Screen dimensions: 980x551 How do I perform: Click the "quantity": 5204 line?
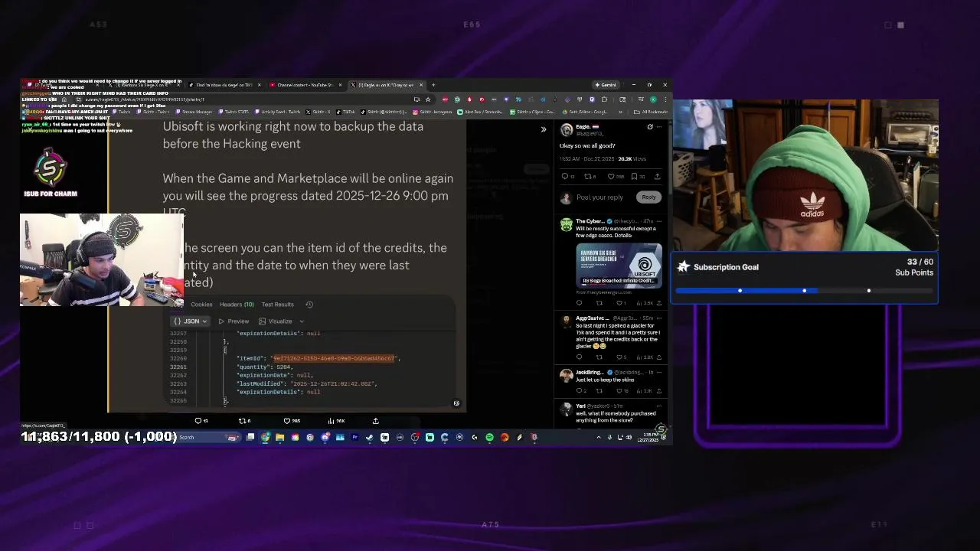265,367
